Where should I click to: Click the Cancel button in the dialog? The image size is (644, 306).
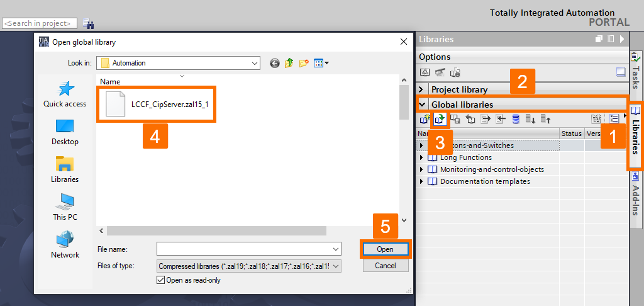pos(386,266)
